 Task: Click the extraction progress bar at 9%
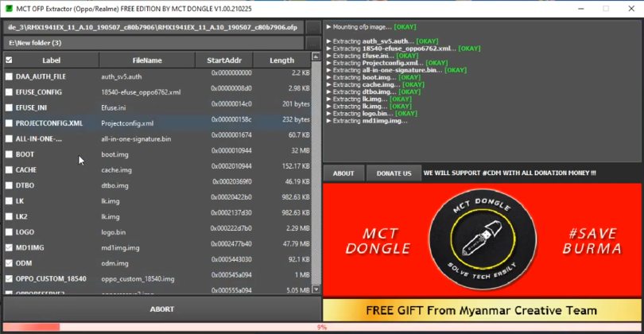pyautogui.click(x=321, y=327)
